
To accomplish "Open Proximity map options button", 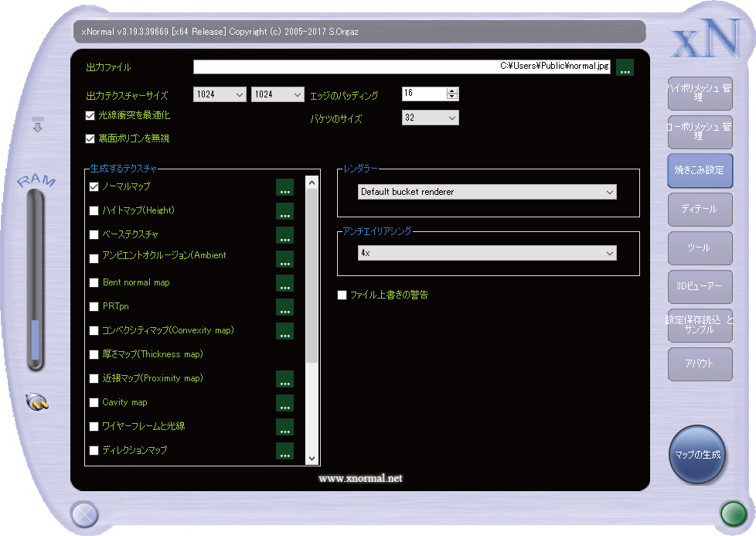I will (x=284, y=379).
